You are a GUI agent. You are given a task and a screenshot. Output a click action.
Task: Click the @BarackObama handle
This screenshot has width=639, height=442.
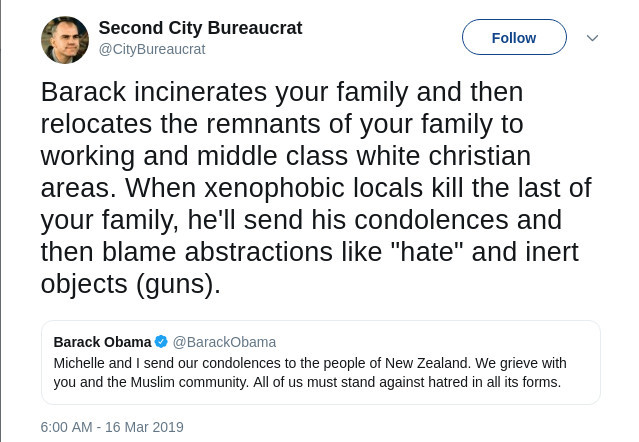[x=225, y=342]
